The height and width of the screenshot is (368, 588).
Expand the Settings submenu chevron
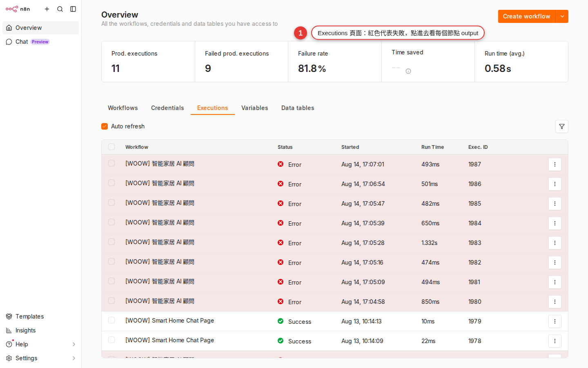pos(74,358)
